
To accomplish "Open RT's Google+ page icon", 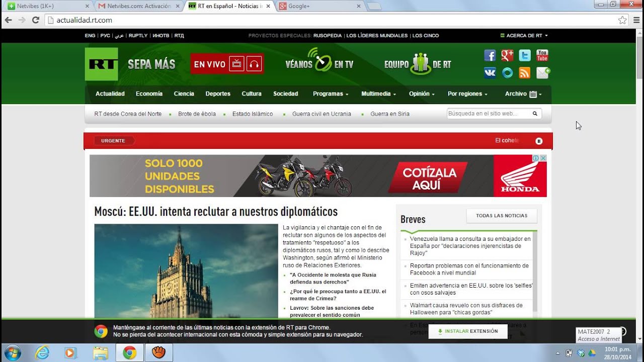I will 507,55.
